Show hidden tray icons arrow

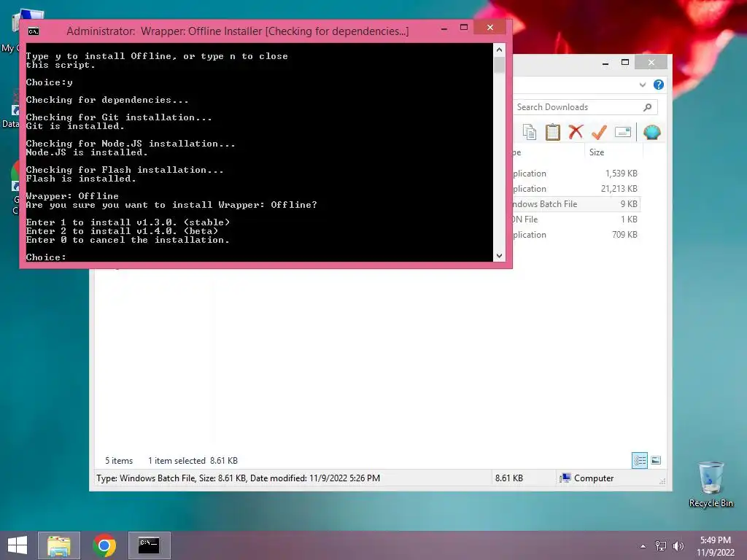643,546
